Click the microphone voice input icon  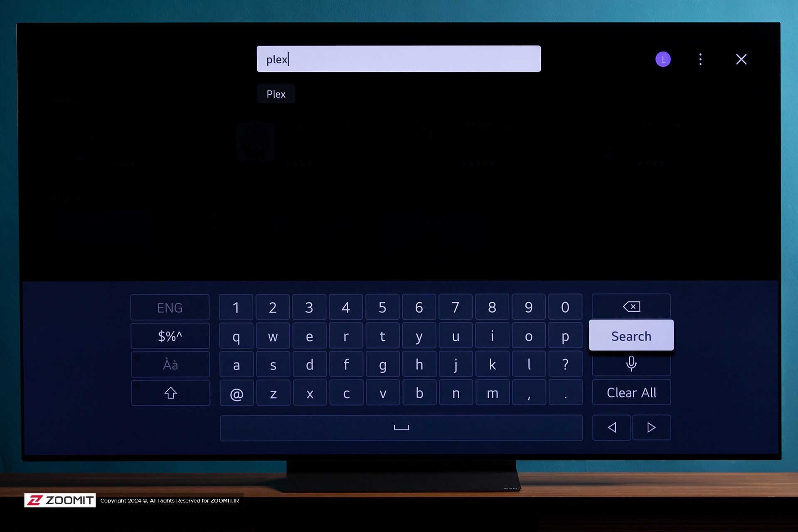point(631,363)
